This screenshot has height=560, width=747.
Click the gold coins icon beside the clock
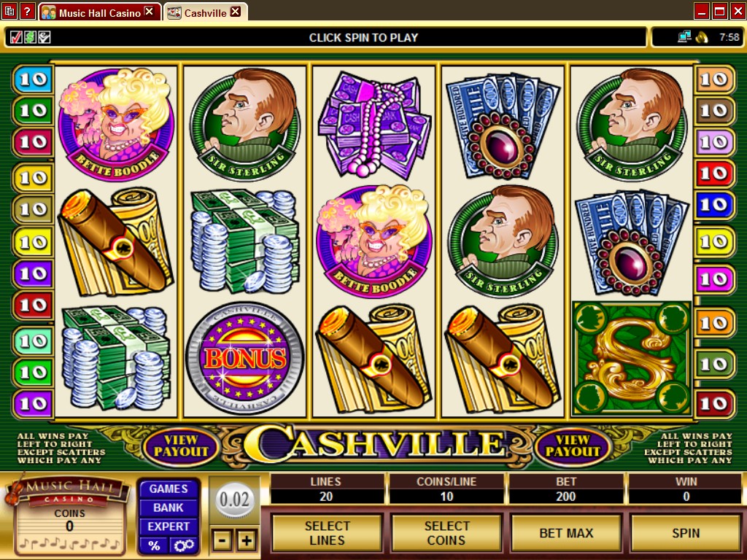(x=702, y=36)
